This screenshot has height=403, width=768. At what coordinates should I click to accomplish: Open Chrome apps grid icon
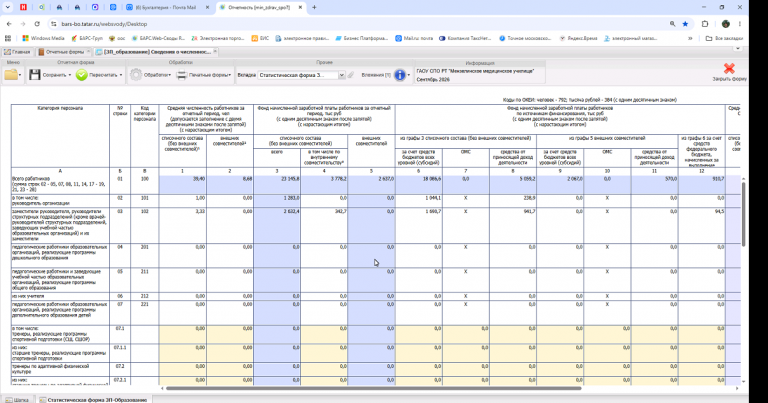8,38
